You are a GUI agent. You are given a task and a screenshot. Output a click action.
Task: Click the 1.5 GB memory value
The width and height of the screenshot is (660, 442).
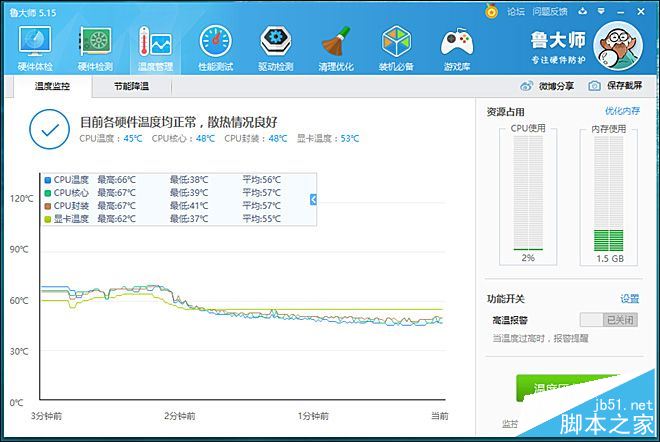tap(610, 258)
